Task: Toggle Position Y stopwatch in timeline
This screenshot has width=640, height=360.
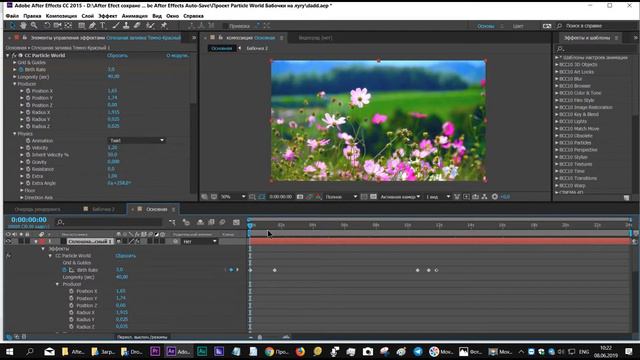Action: coord(71,298)
